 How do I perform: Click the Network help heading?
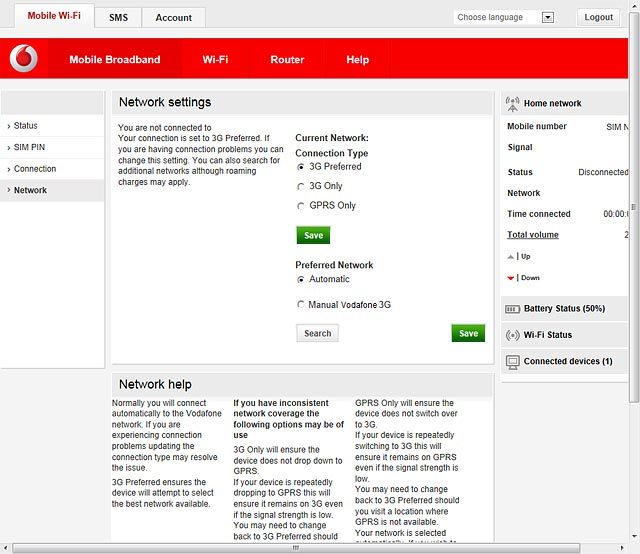[x=155, y=384]
